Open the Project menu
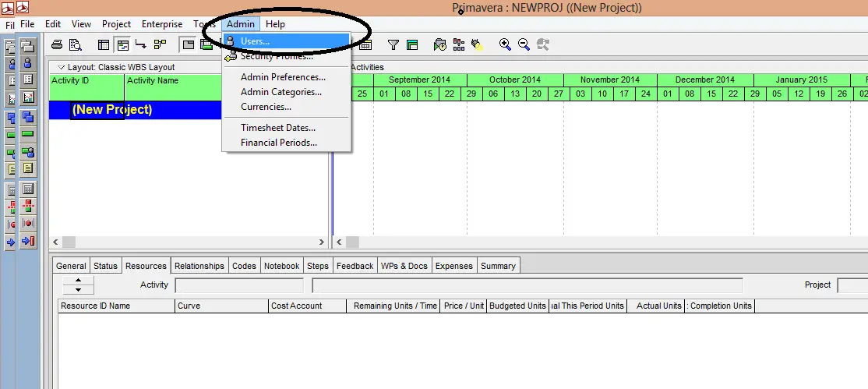 pos(116,24)
